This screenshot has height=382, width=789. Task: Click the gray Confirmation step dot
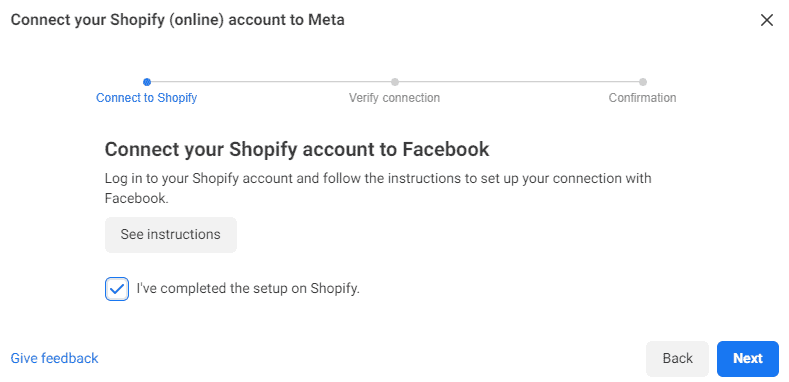(643, 82)
